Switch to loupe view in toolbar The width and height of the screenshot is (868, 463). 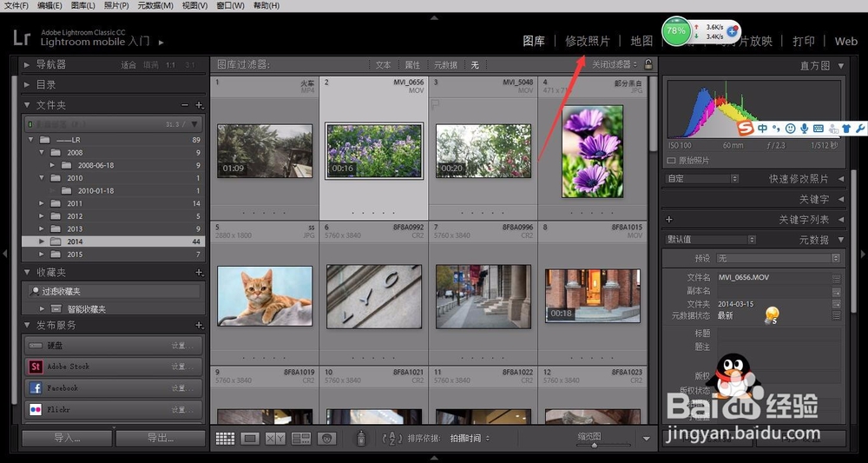click(250, 439)
